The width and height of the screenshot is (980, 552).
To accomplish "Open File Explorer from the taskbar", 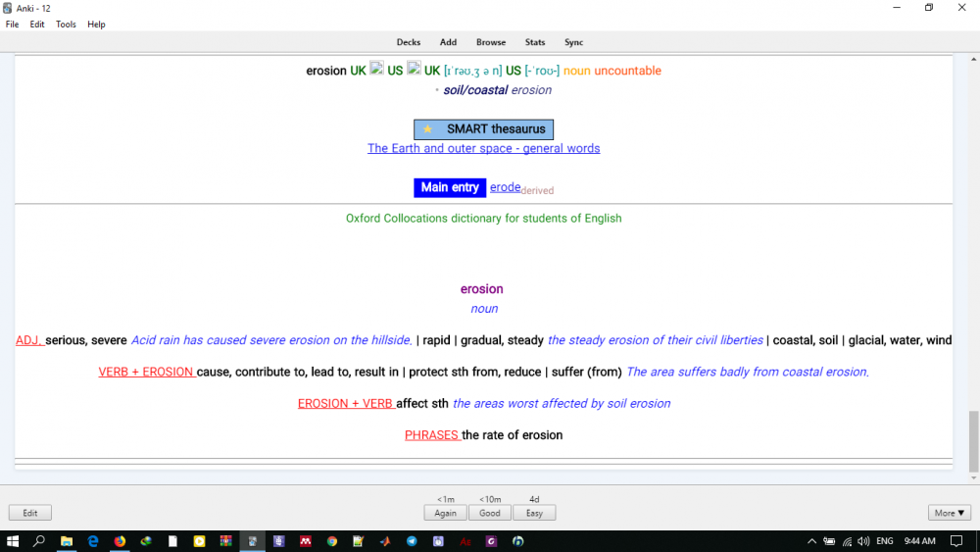I will tap(67, 541).
